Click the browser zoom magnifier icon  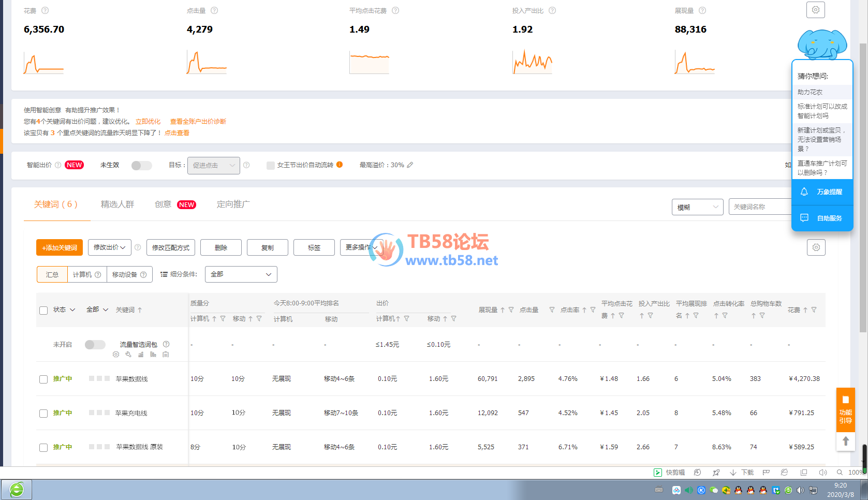pyautogui.click(x=840, y=473)
